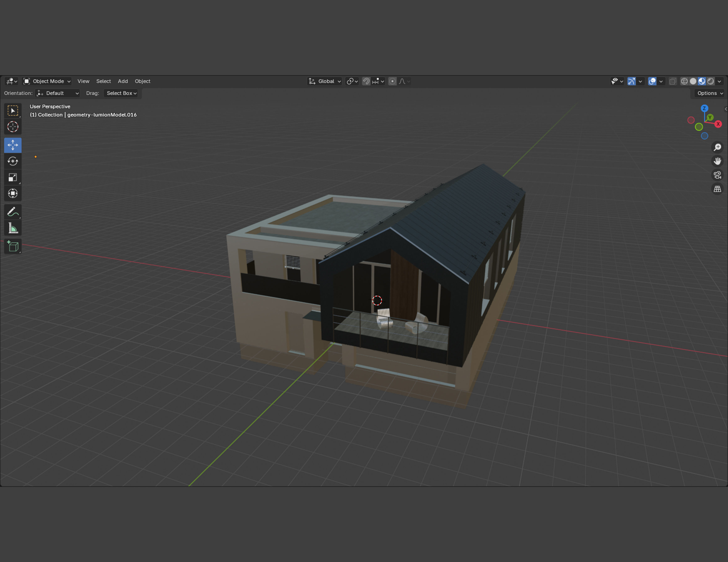Open the Add menu
The width and height of the screenshot is (728, 562).
pyautogui.click(x=123, y=81)
